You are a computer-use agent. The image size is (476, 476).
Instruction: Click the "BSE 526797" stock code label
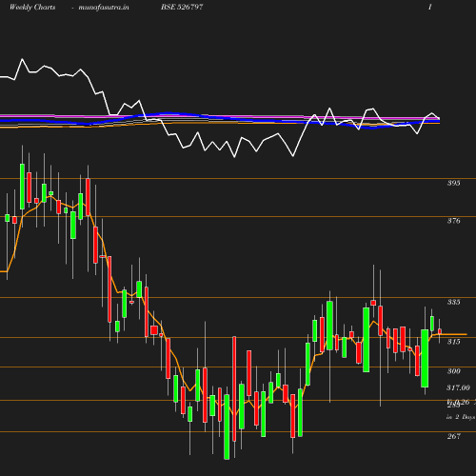182,7
